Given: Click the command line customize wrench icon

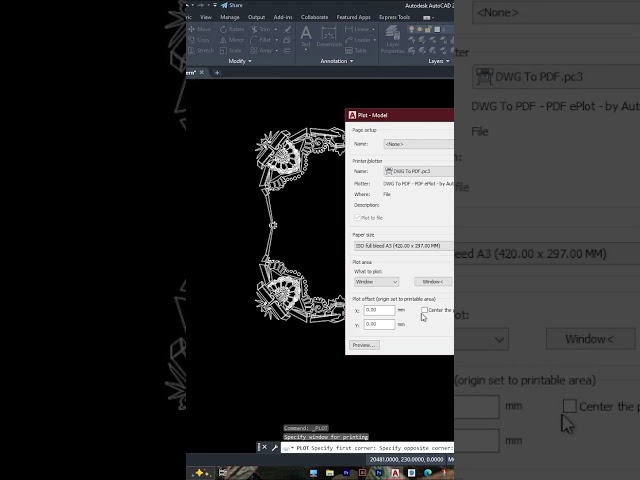Looking at the screenshot, I should 275,447.
